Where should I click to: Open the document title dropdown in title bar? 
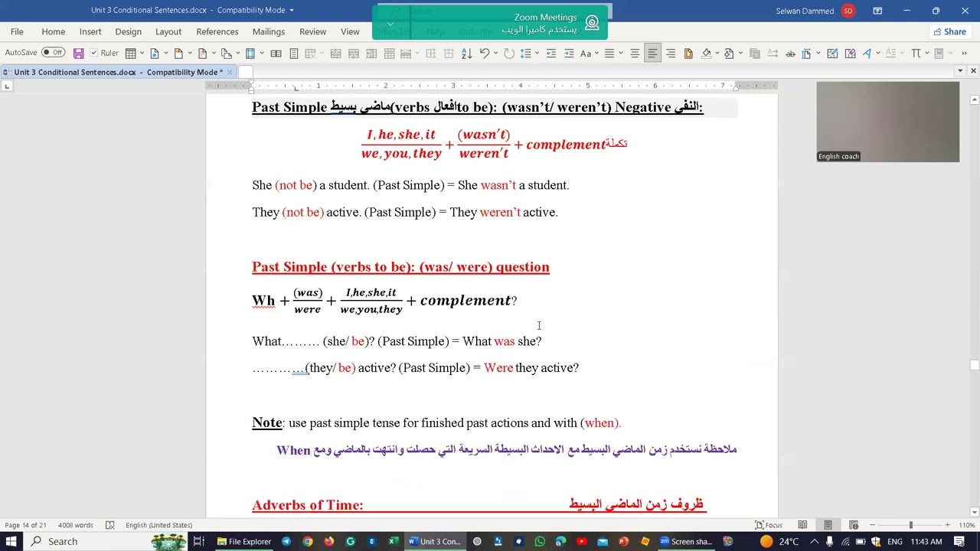click(x=292, y=11)
